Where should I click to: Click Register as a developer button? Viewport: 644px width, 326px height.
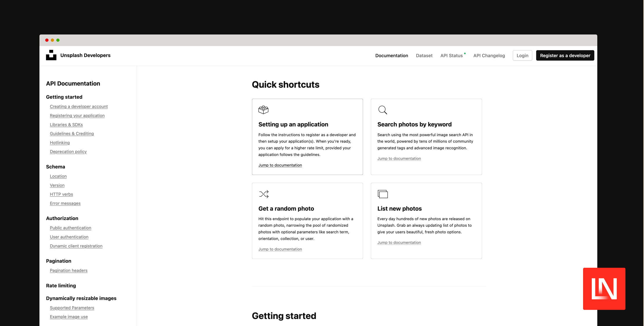coord(565,55)
